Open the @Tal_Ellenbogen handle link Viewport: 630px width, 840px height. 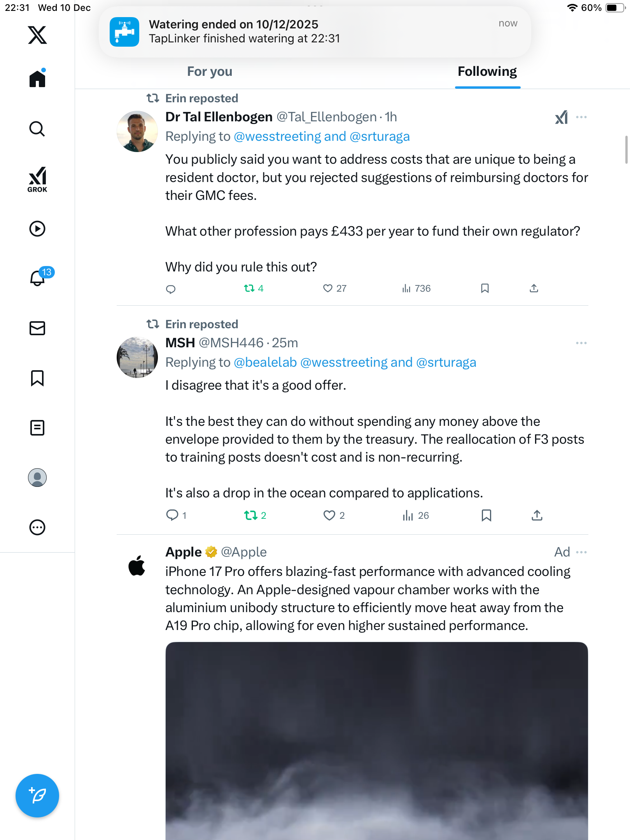[x=326, y=117]
